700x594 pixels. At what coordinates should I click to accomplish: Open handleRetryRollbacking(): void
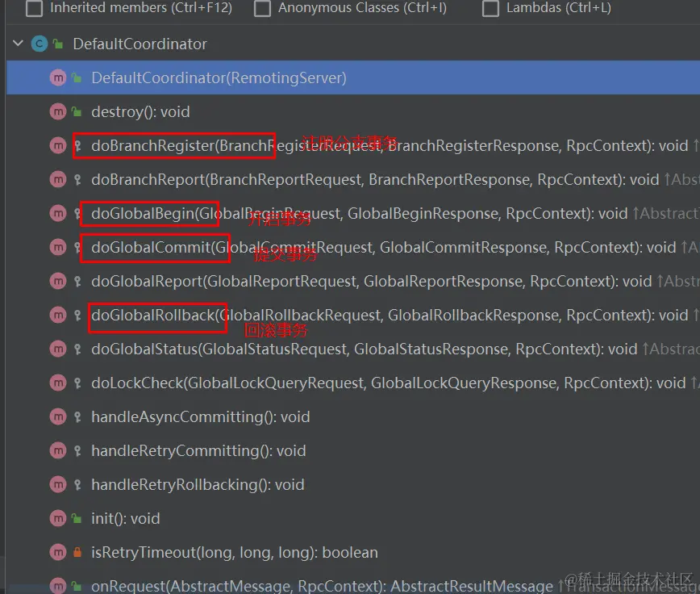[x=198, y=485]
